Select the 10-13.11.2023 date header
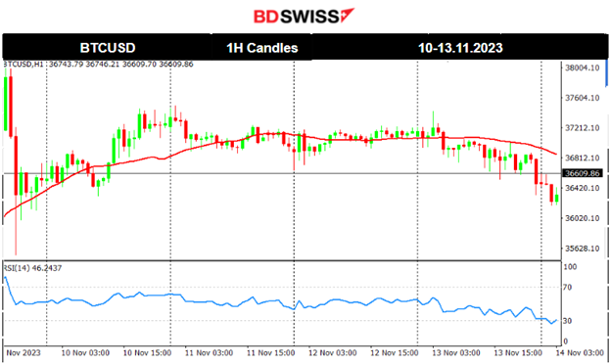Viewport: 611px width, 364px height. 460,48
